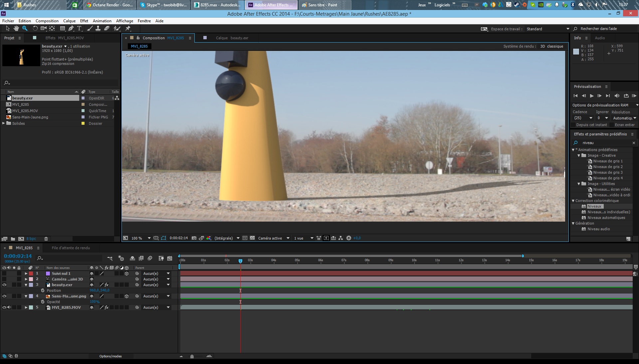Open the Calque menu
Screen dimensions: 639x364
[x=69, y=21]
